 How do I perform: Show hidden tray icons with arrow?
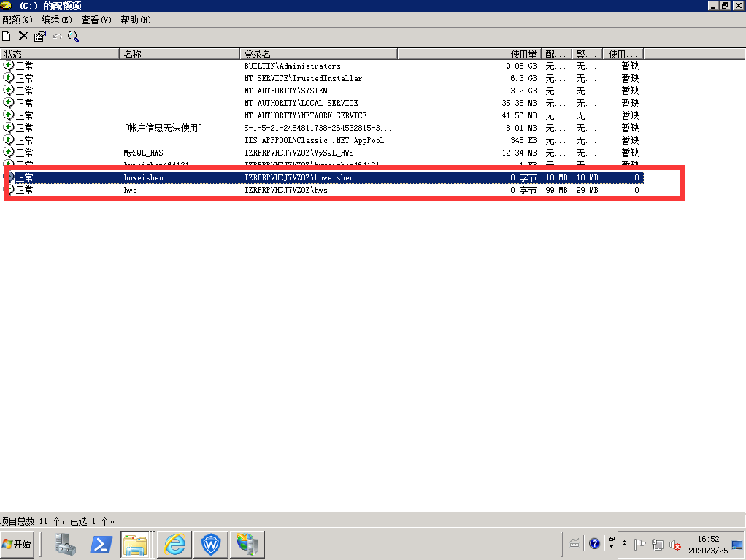pos(624,544)
